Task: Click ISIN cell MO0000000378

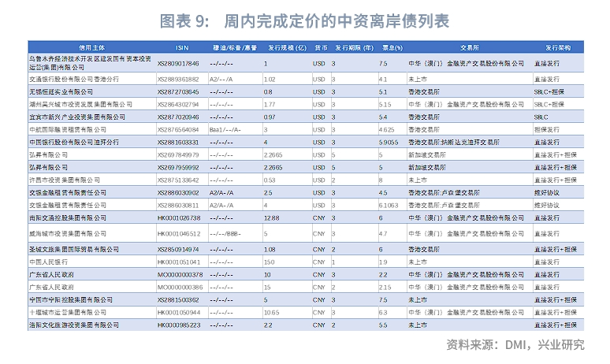Action: (180, 274)
